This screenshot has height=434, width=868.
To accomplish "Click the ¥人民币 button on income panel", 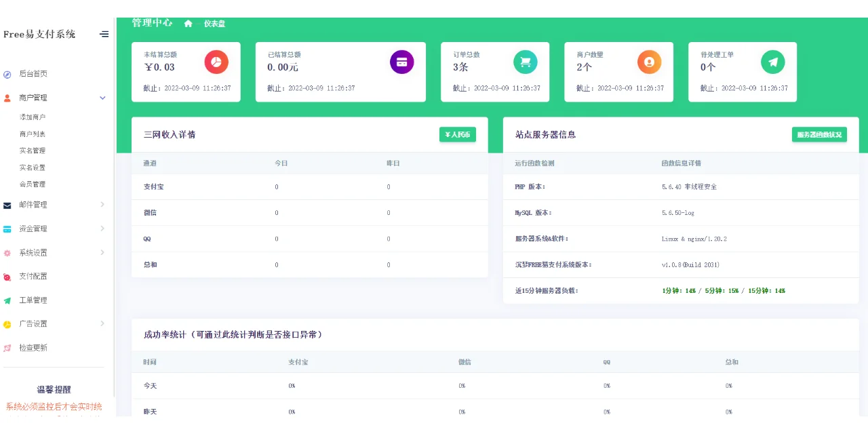I will [x=458, y=134].
